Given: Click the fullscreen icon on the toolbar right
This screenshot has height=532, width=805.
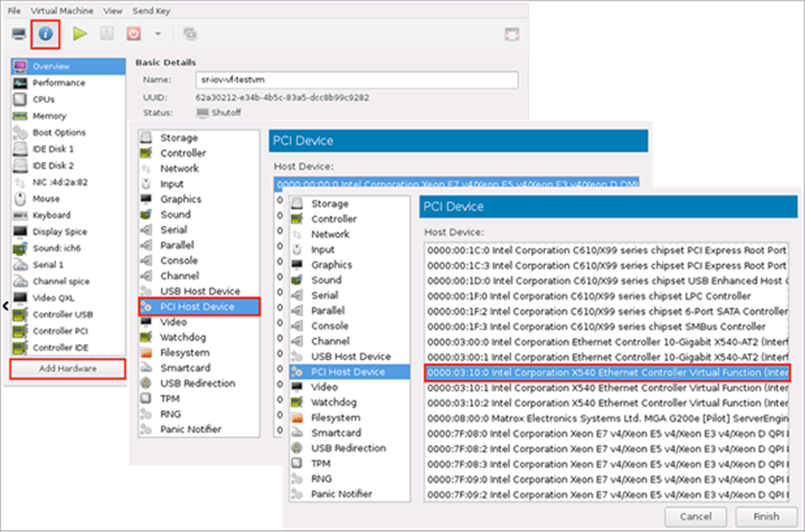Looking at the screenshot, I should click(513, 32).
